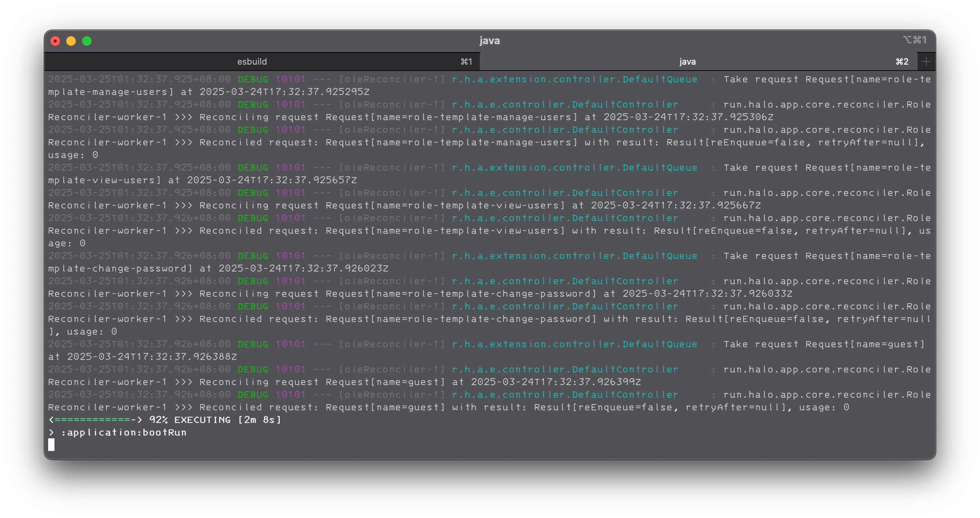Screen dimensions: 980x518
Task: Click the first green DEBUG log level
Action: tap(253, 79)
